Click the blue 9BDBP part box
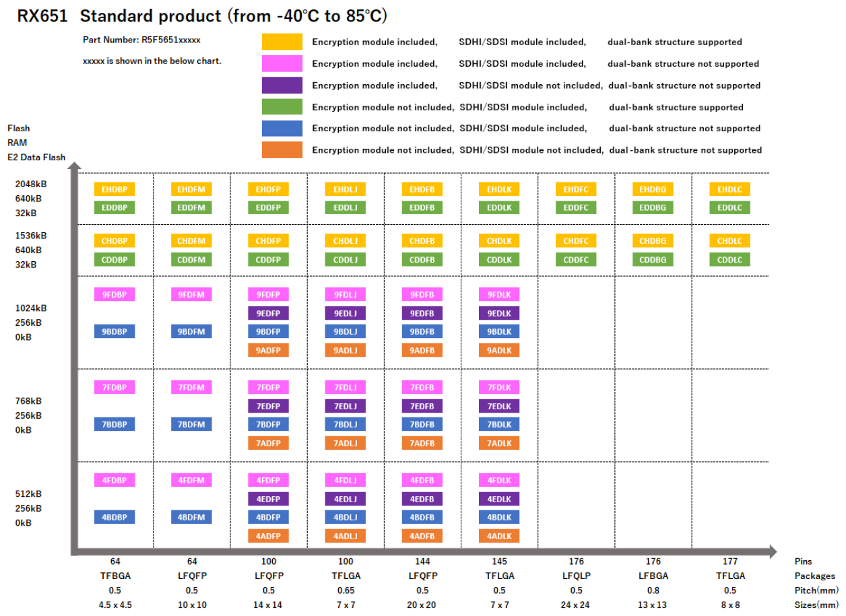 click(x=115, y=331)
